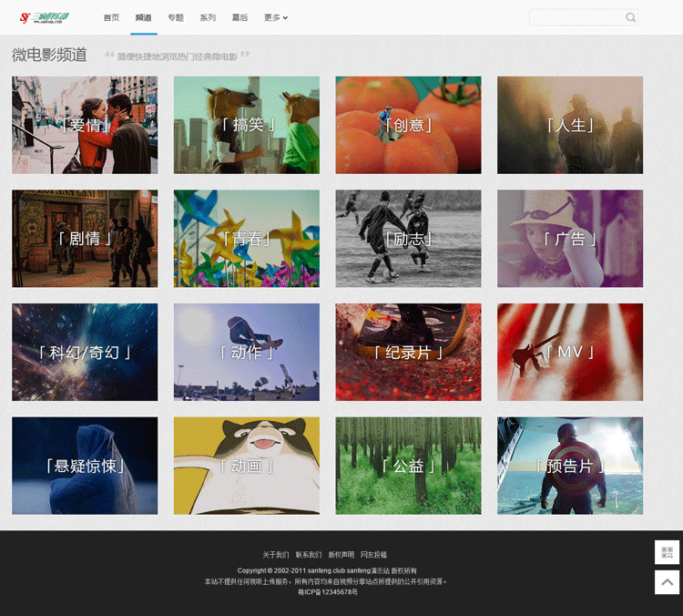Open the 爱情 channel thumbnail

pos(85,125)
